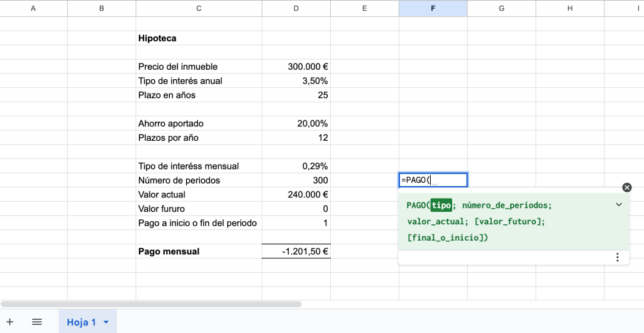
Task: Select column C header
Action: click(199, 8)
